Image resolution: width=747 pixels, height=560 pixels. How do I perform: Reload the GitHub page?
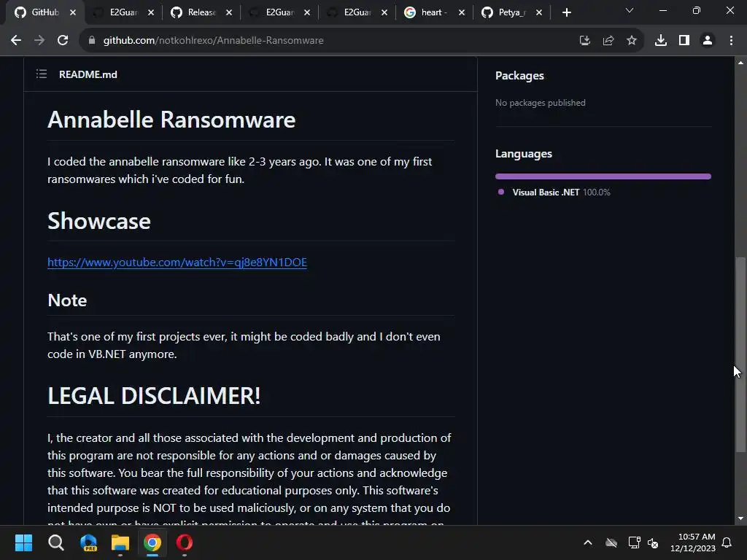[x=63, y=41]
